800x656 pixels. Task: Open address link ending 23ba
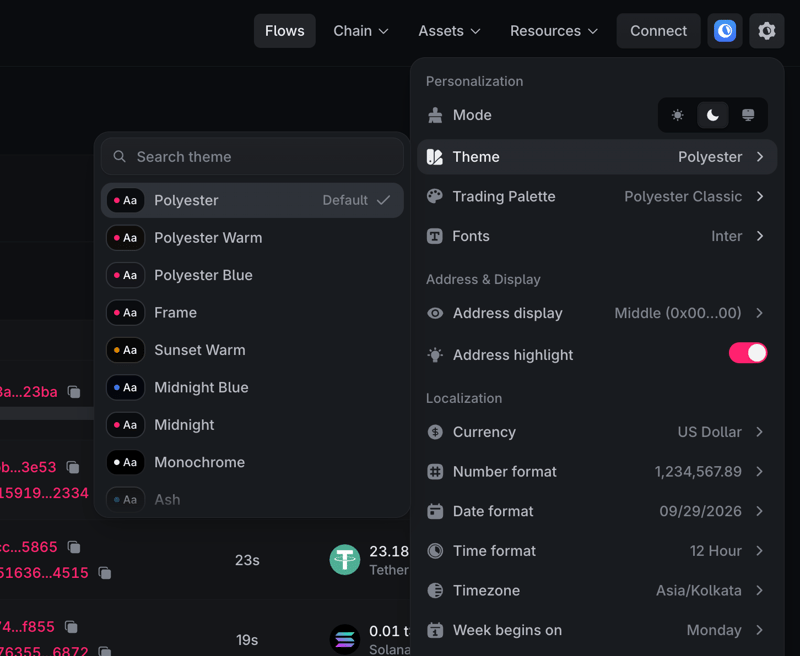(x=29, y=392)
